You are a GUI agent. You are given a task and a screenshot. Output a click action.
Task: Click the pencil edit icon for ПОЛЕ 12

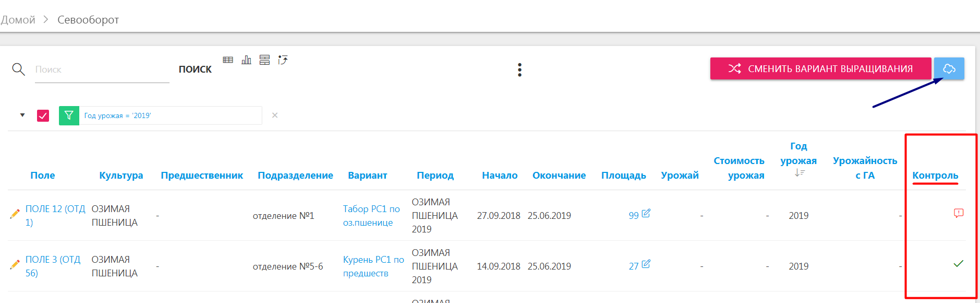[x=15, y=214]
